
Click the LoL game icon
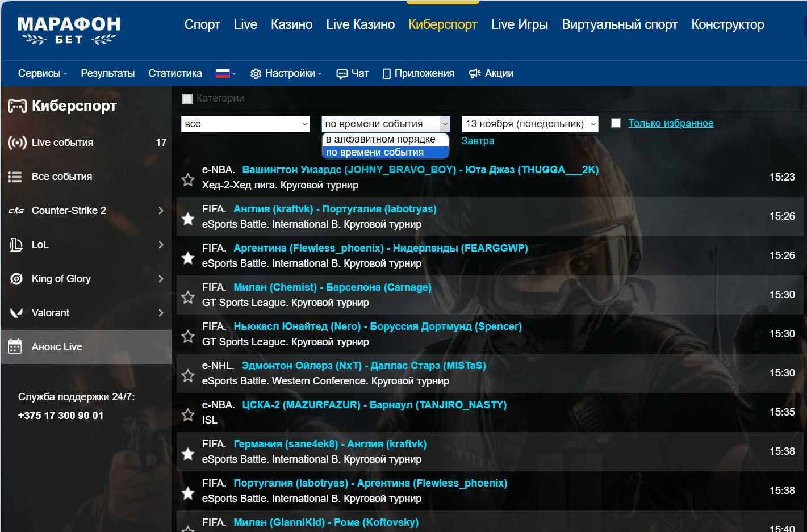[x=16, y=245]
